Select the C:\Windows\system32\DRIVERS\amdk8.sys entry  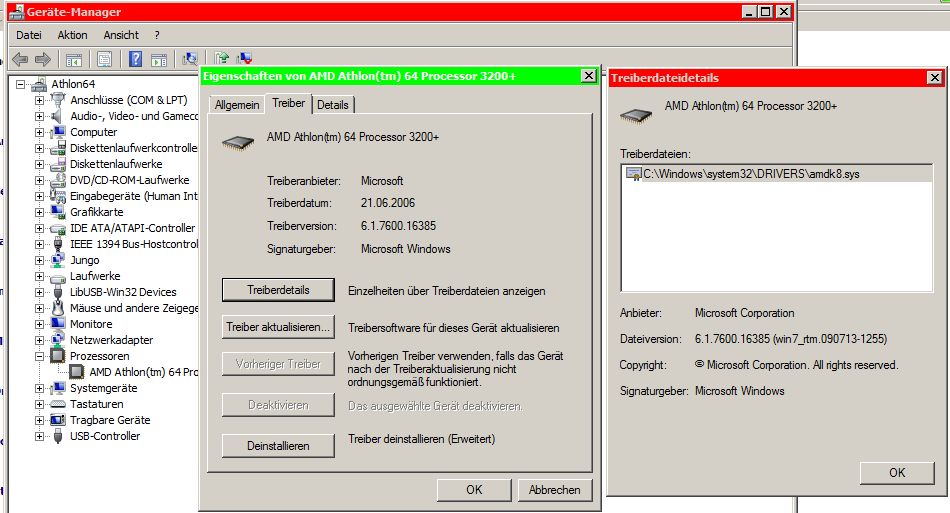pos(777,174)
